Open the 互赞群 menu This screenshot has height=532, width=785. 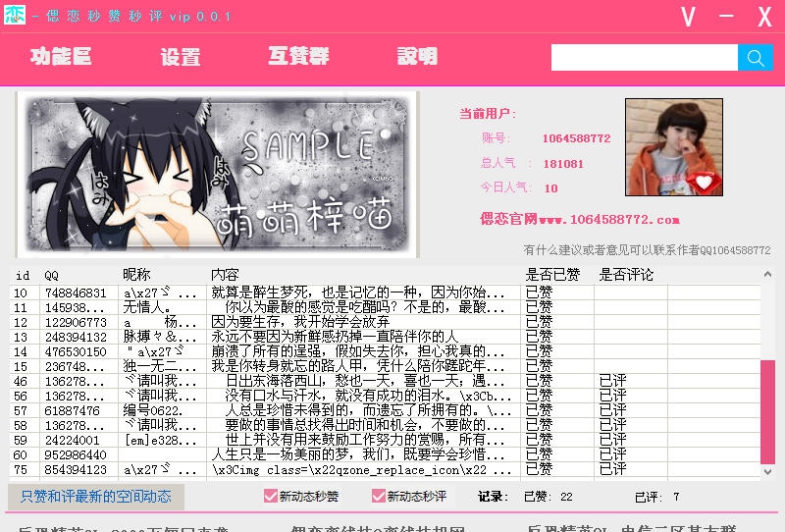298,56
